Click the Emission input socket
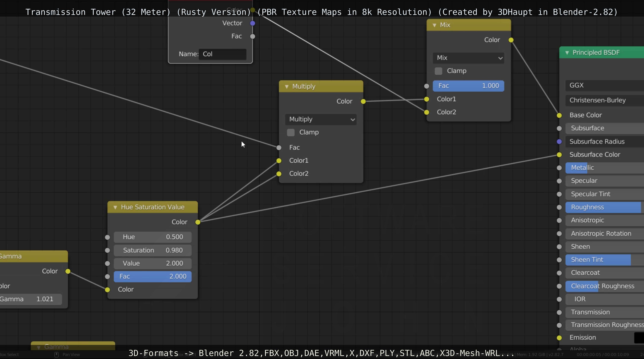This screenshot has width=644, height=359. click(559, 338)
